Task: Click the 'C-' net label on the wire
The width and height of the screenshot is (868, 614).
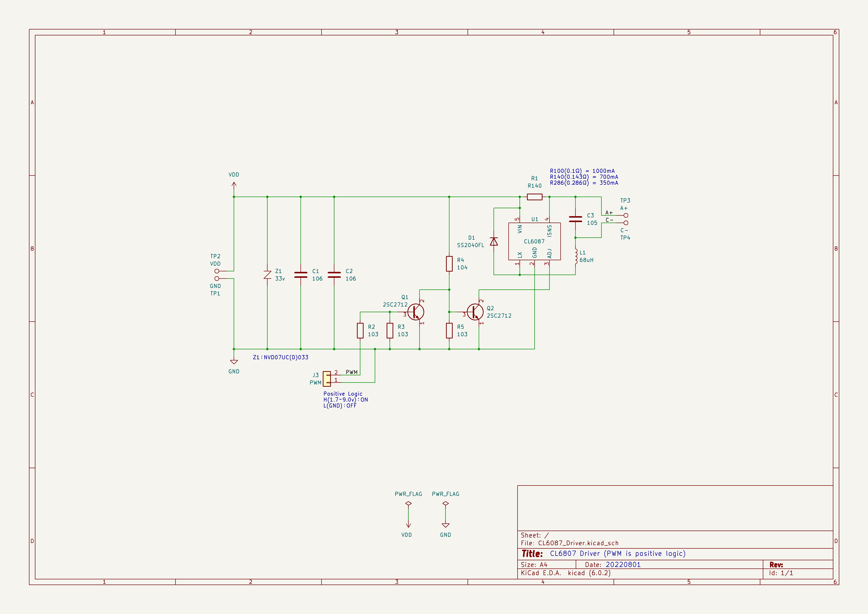Action: pyautogui.click(x=609, y=220)
